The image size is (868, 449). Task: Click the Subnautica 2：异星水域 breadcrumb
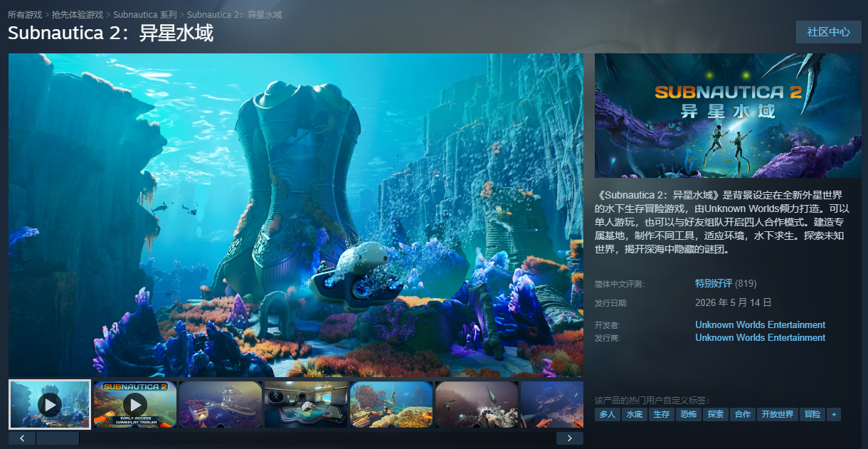(234, 14)
